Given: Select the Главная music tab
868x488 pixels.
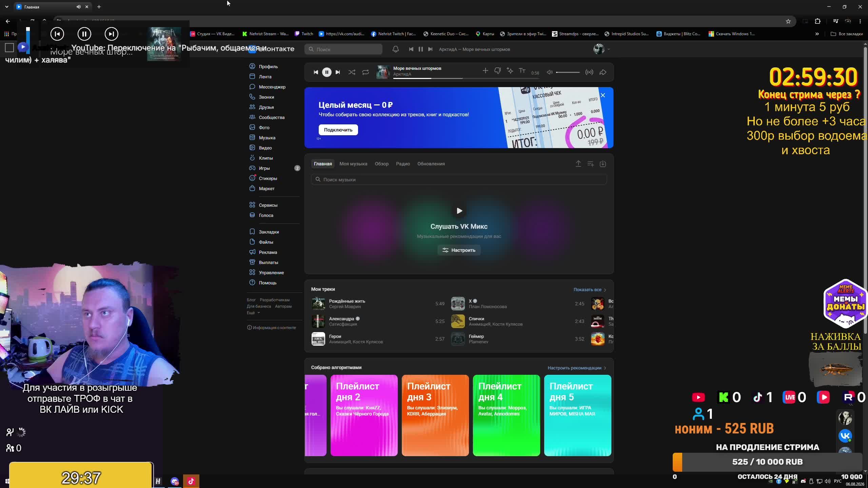Looking at the screenshot, I should click(x=322, y=164).
